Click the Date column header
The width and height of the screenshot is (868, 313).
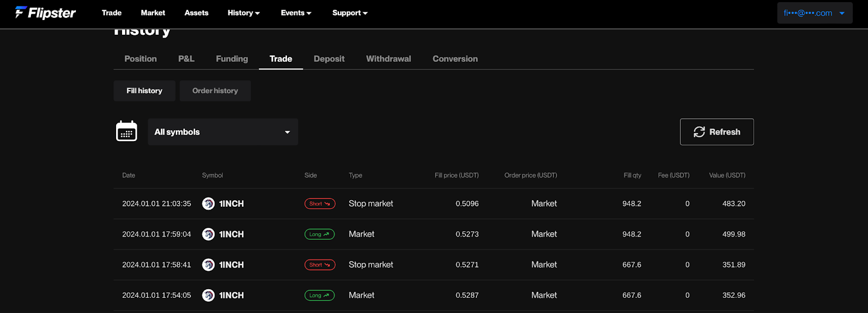point(129,175)
